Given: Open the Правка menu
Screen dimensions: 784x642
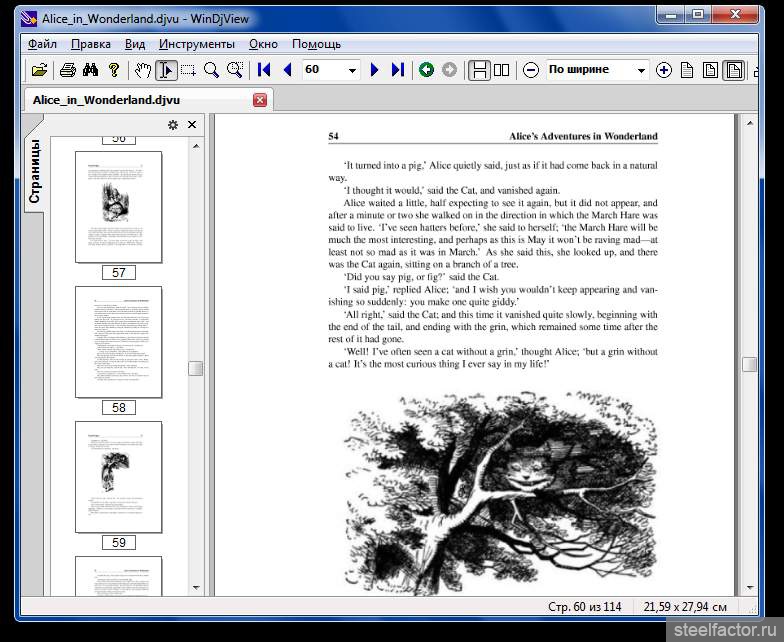Looking at the screenshot, I should pyautogui.click(x=90, y=44).
